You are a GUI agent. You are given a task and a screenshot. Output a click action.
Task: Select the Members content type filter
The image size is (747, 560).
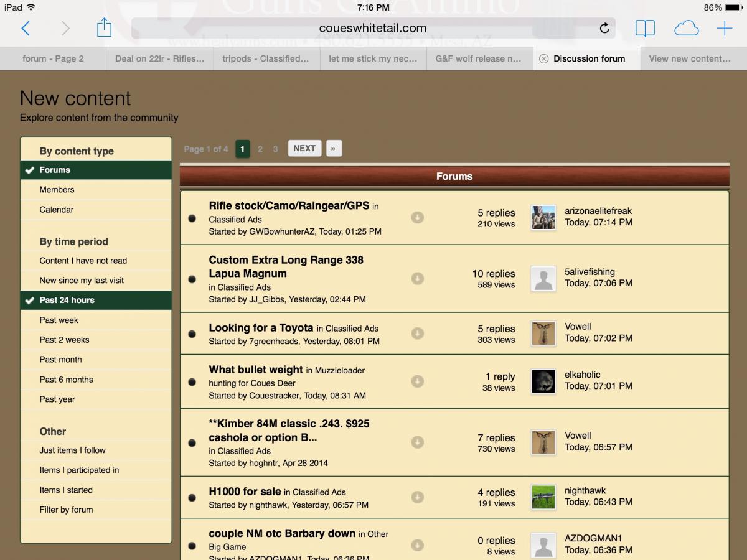[x=96, y=190]
